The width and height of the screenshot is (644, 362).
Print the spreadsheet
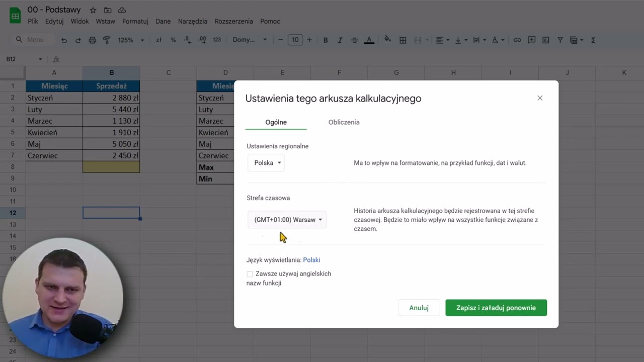point(92,40)
